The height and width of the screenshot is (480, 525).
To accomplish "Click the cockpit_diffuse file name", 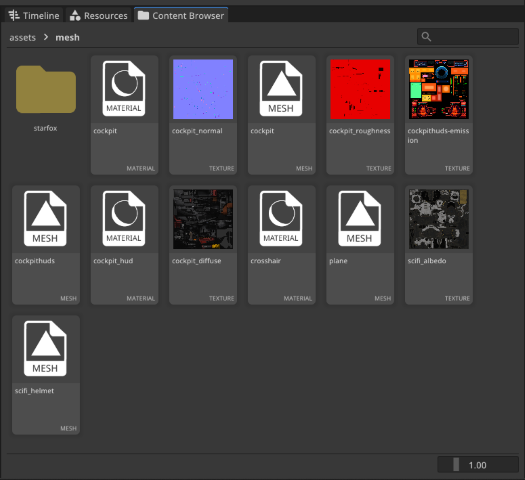I will (x=197, y=261).
